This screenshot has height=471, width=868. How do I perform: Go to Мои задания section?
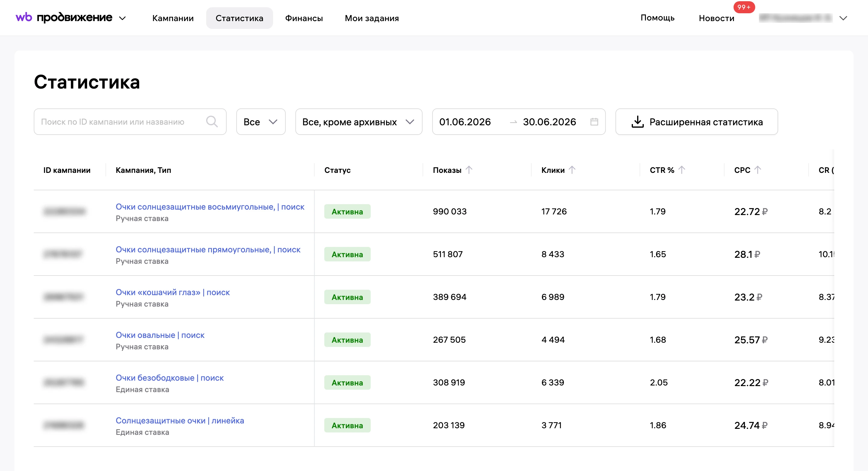372,18
